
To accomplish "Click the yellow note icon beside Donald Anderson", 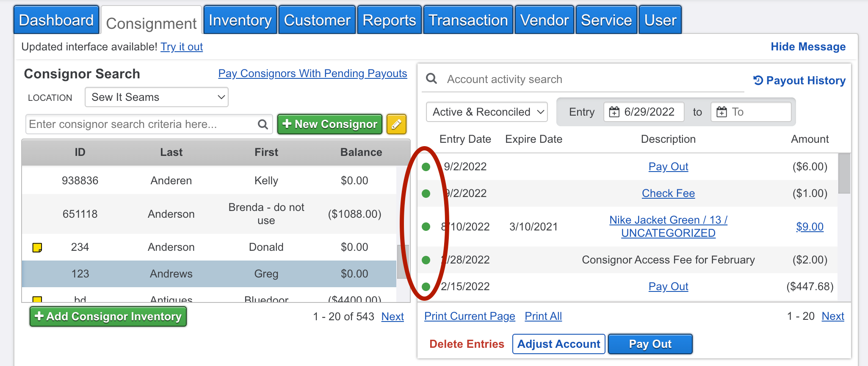I will (x=37, y=248).
